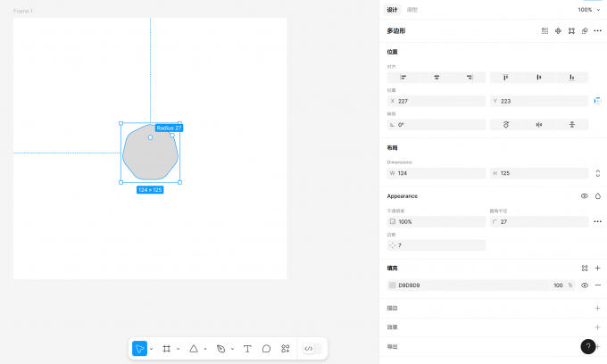Open shape tools dropdown arrow
This screenshot has height=364, width=607.
205,349
